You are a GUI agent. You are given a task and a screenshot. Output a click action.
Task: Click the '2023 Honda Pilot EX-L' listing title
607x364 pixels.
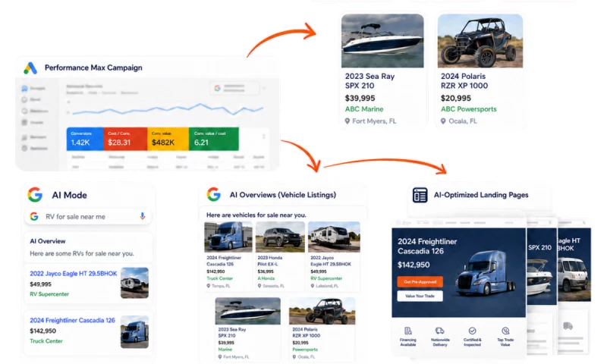coord(270,261)
